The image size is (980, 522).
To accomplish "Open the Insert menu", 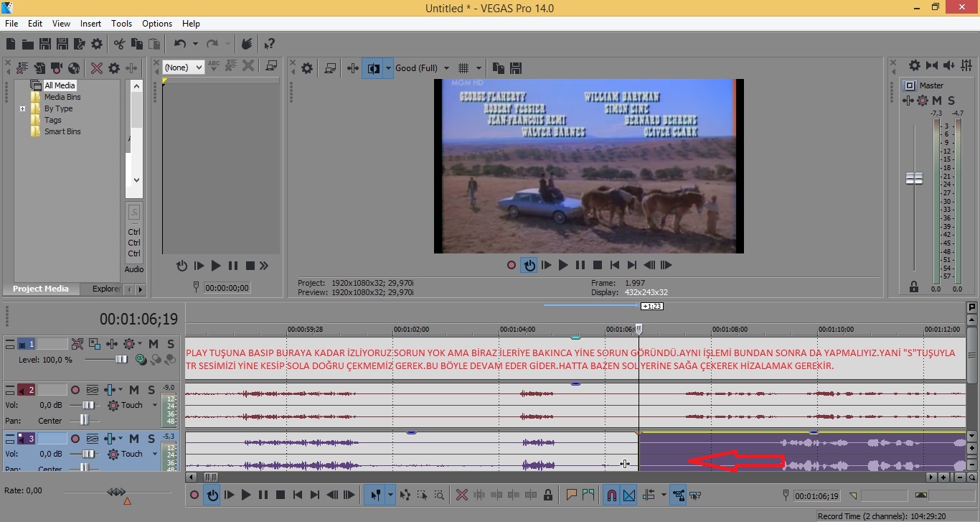I will click(90, 24).
